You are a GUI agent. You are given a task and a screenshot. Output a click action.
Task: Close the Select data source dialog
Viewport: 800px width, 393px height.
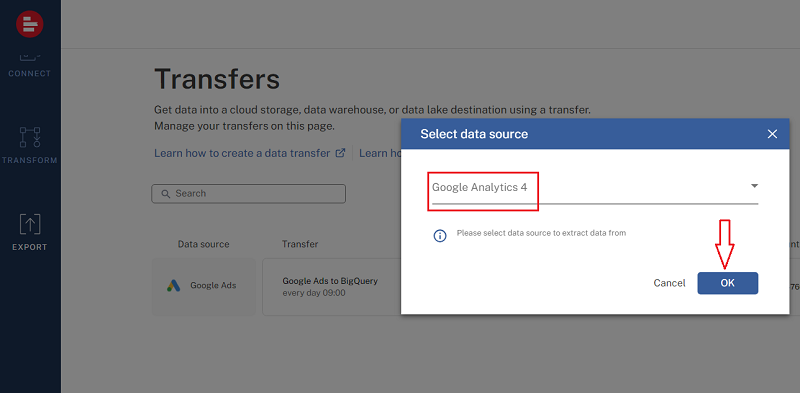coord(772,134)
